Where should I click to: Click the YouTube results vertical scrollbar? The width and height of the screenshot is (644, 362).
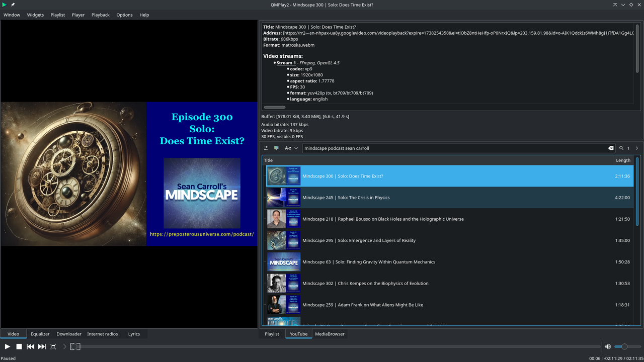(637, 191)
